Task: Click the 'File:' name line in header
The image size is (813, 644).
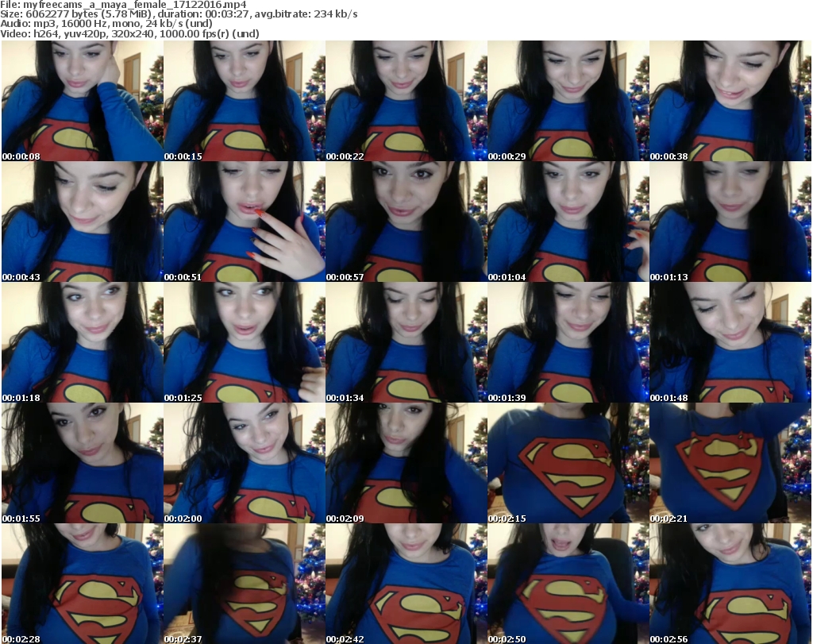Action: click(123, 5)
